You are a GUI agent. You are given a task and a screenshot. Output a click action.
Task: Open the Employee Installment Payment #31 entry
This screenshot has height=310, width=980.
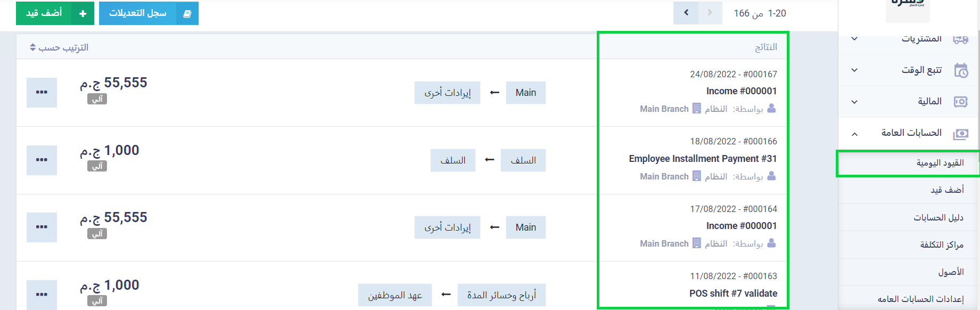[x=703, y=159]
